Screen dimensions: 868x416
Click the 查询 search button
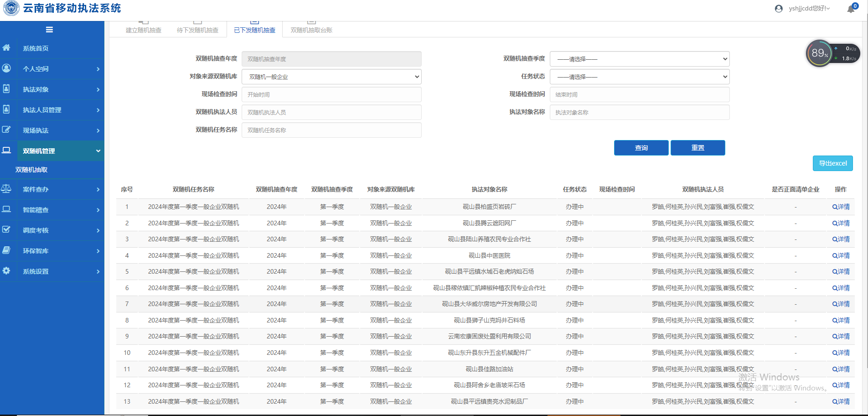641,148
